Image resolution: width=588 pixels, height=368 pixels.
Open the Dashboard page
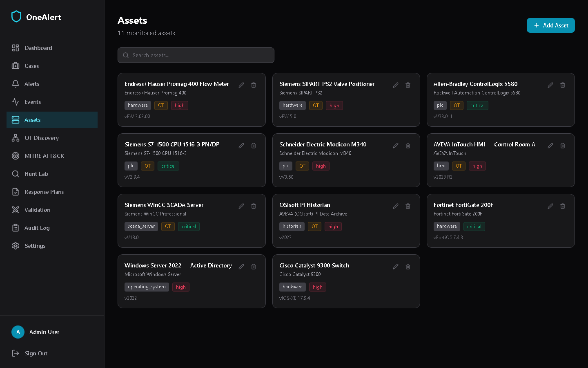pos(52,48)
